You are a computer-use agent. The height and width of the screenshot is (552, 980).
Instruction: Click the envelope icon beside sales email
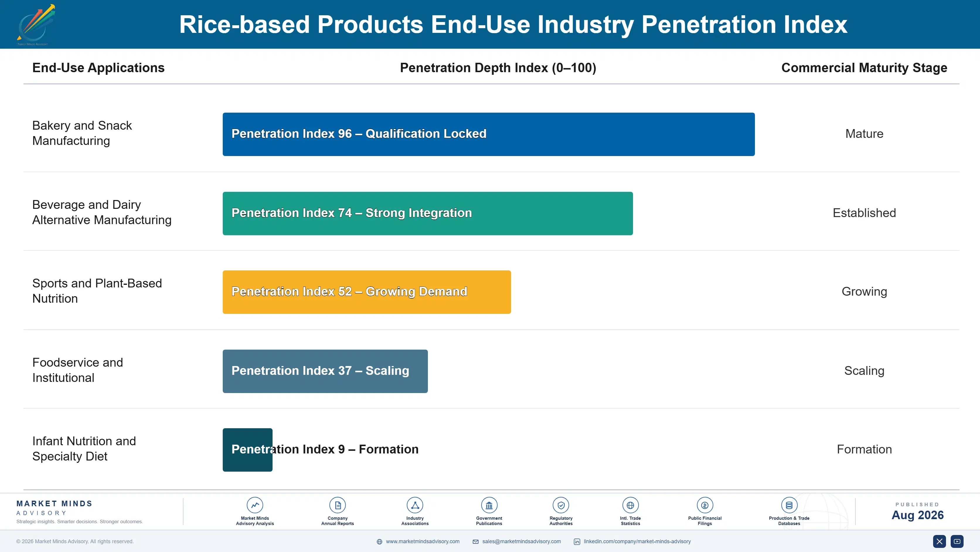pyautogui.click(x=476, y=542)
